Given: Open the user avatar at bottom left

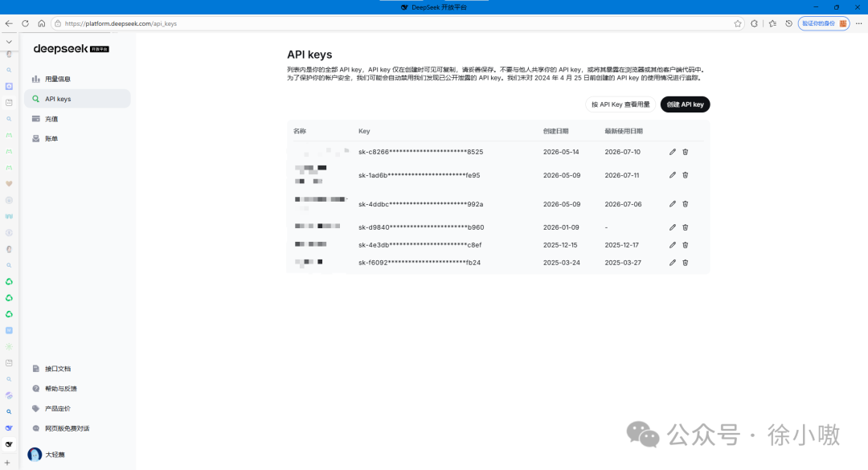Looking at the screenshot, I should click(x=35, y=455).
